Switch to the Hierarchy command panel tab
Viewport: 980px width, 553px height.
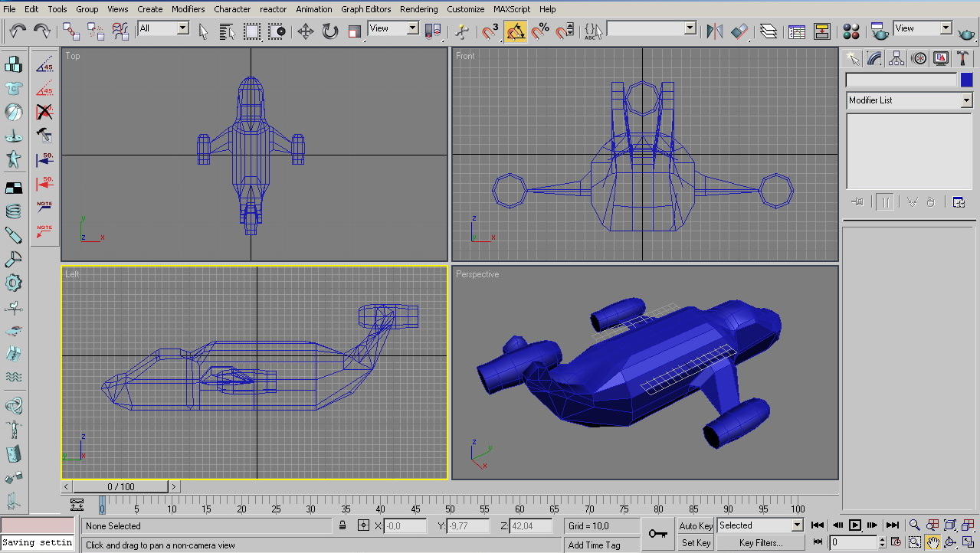(896, 59)
